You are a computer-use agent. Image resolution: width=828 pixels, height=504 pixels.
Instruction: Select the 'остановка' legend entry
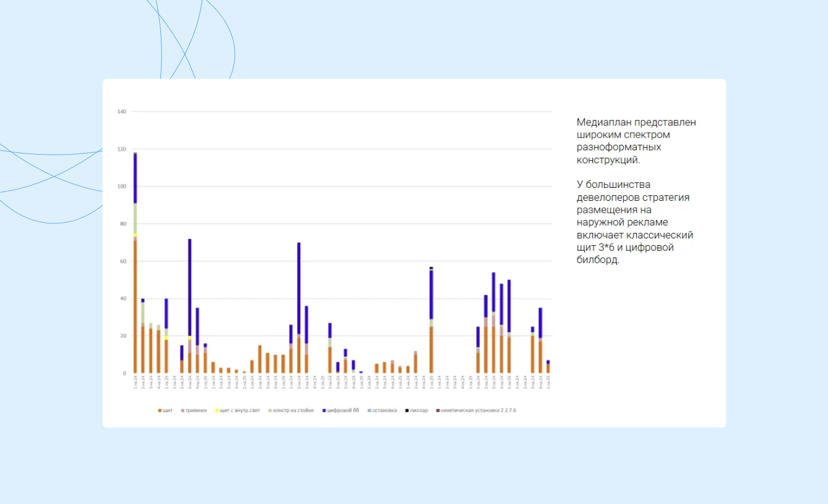click(382, 411)
